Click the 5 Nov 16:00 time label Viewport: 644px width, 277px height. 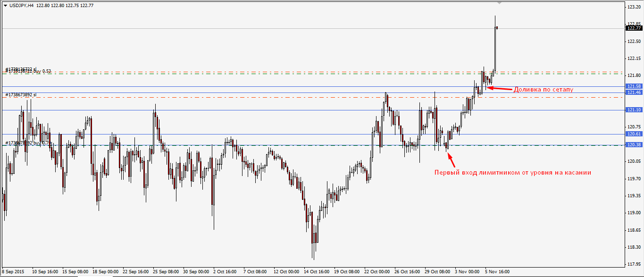point(497,272)
